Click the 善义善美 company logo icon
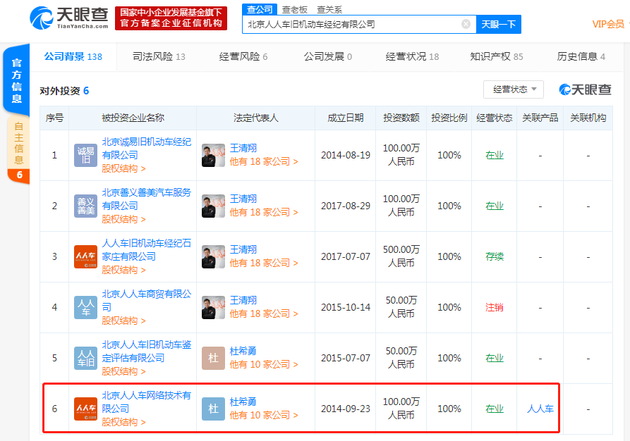This screenshot has width=630, height=441. pyautogui.click(x=85, y=206)
